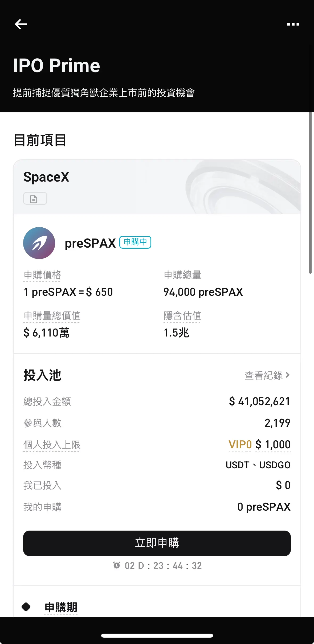Tap the 申購量總價值 label tooltip
Image resolution: width=314 pixels, height=644 pixels.
(52, 316)
